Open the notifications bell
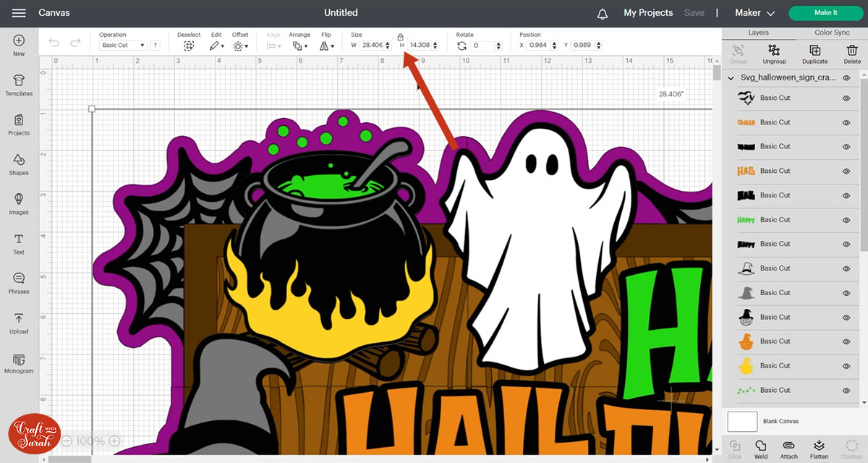This screenshot has height=463, width=868. (x=603, y=13)
